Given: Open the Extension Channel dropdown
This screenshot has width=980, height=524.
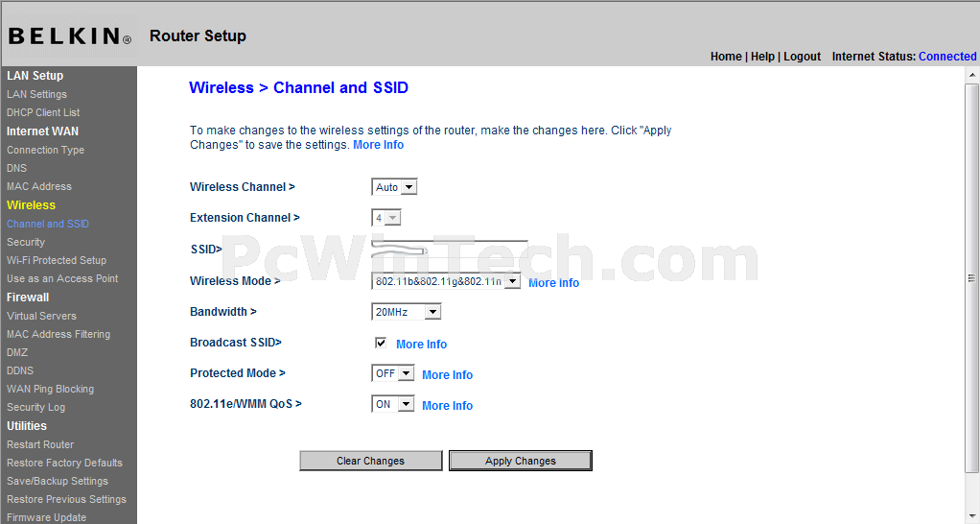Looking at the screenshot, I should [x=386, y=218].
